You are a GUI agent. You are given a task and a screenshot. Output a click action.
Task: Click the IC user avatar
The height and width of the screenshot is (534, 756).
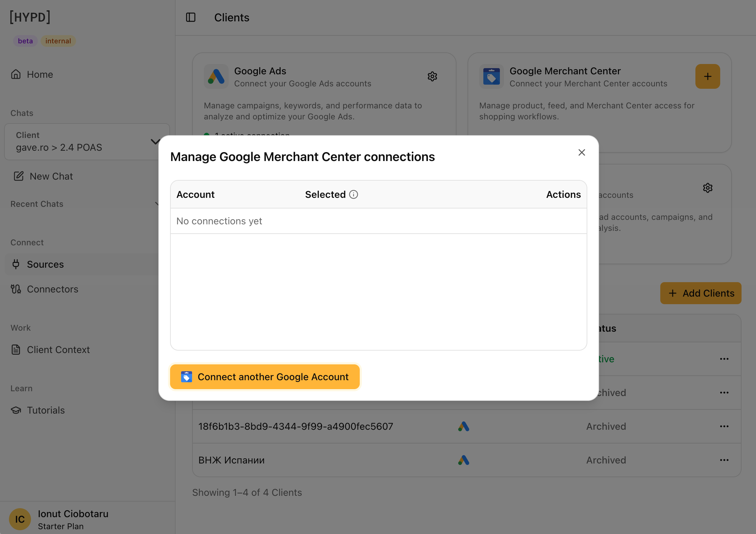[x=20, y=519]
